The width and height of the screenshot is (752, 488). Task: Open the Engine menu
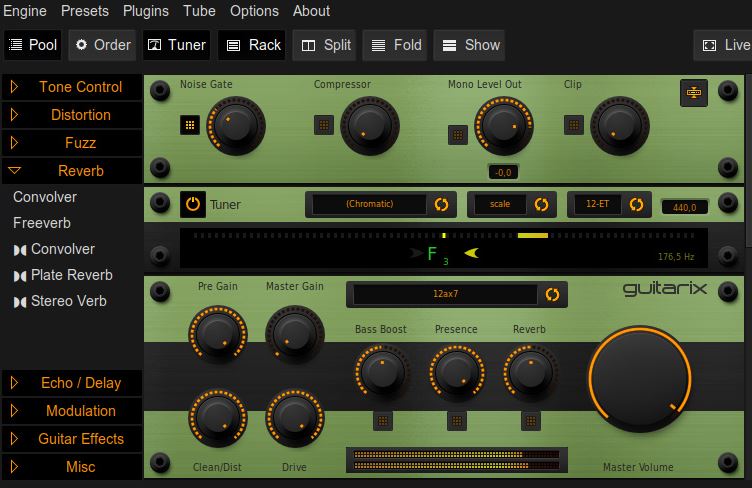tap(25, 11)
